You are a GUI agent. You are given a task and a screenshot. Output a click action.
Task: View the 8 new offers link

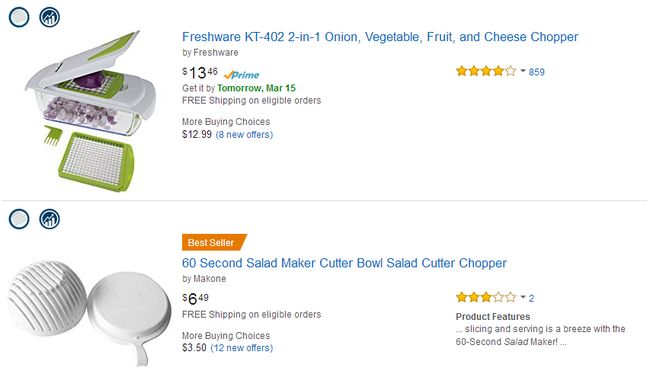coord(244,134)
